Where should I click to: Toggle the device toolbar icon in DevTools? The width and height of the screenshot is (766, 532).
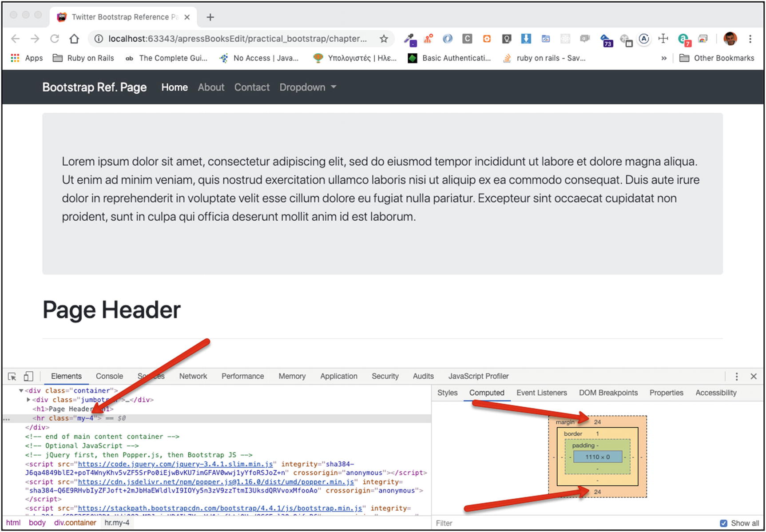click(x=28, y=377)
